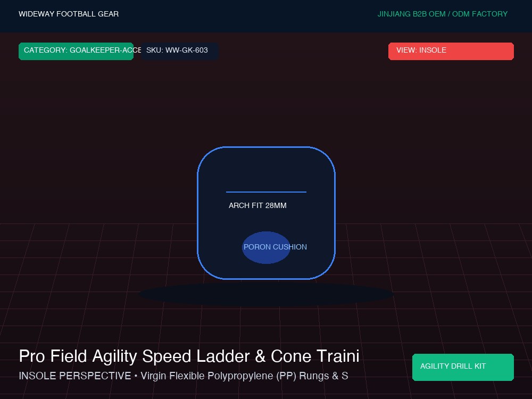Click the Pro Field Agility Speed Ladder title
The width and height of the screenshot is (532, 399).
tap(189, 356)
